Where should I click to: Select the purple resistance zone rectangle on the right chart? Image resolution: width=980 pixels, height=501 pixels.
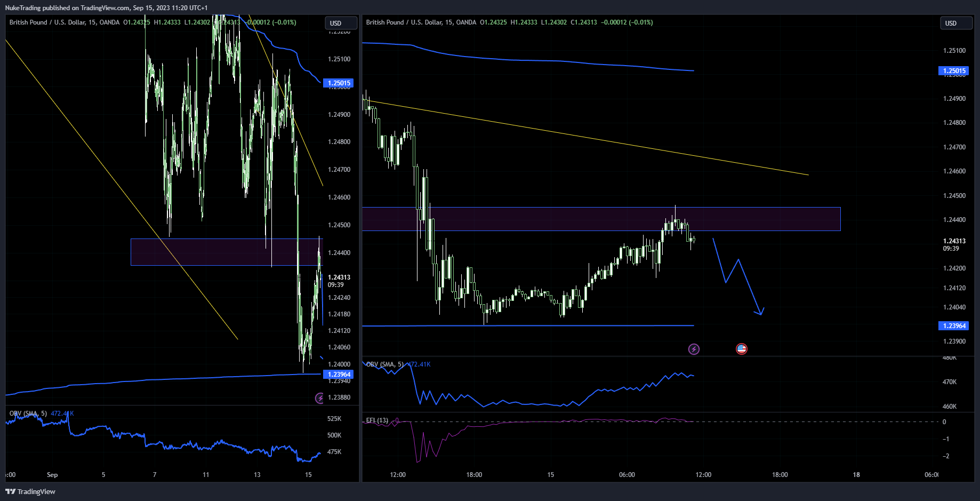[x=601, y=219]
